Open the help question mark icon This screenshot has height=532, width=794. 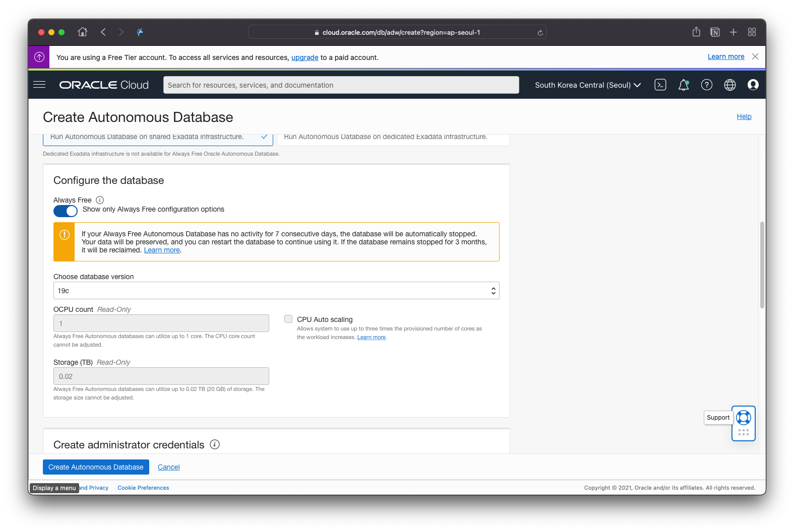(707, 85)
